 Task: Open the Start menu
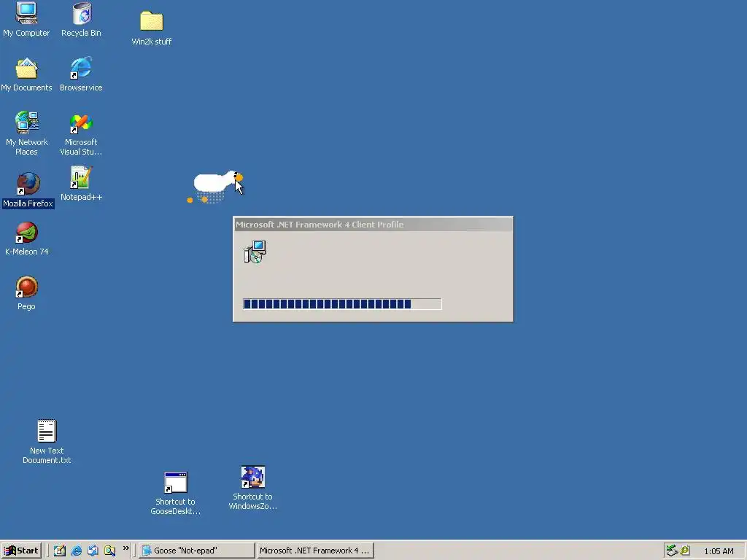click(21, 551)
